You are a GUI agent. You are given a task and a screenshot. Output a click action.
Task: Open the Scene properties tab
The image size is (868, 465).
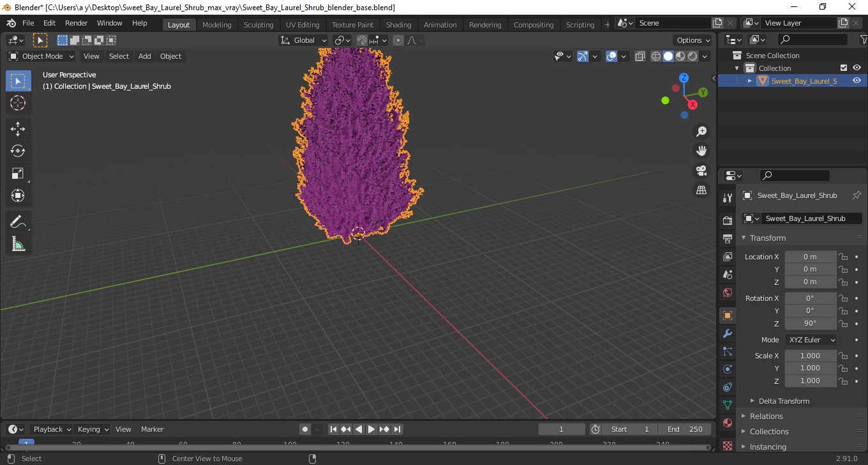[x=727, y=274]
